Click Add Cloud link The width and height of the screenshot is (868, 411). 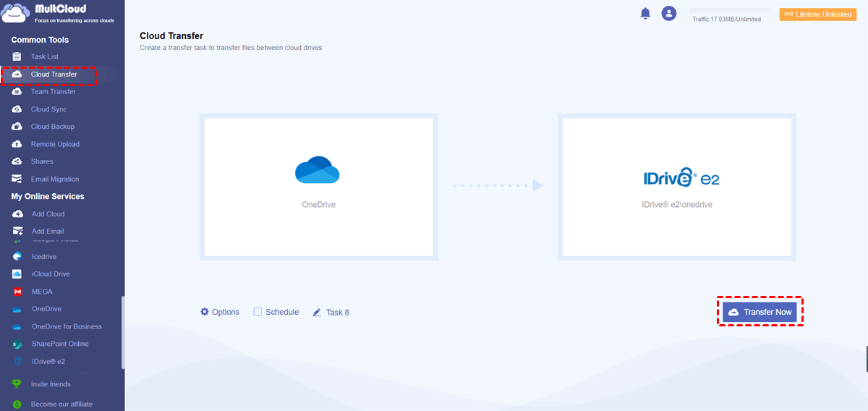click(48, 214)
